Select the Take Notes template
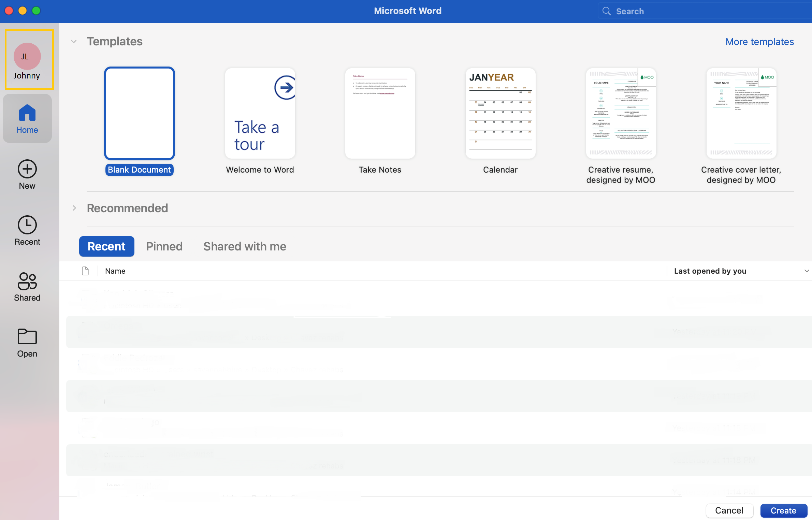The height and width of the screenshot is (520, 812). tap(380, 121)
